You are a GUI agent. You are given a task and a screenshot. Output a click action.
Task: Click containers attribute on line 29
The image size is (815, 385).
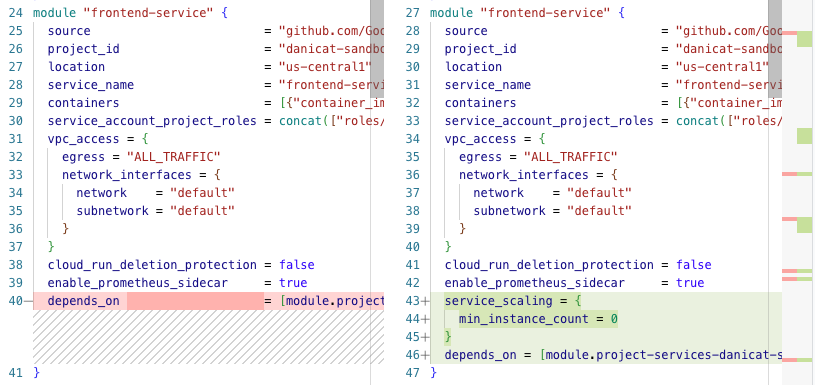pos(84,103)
